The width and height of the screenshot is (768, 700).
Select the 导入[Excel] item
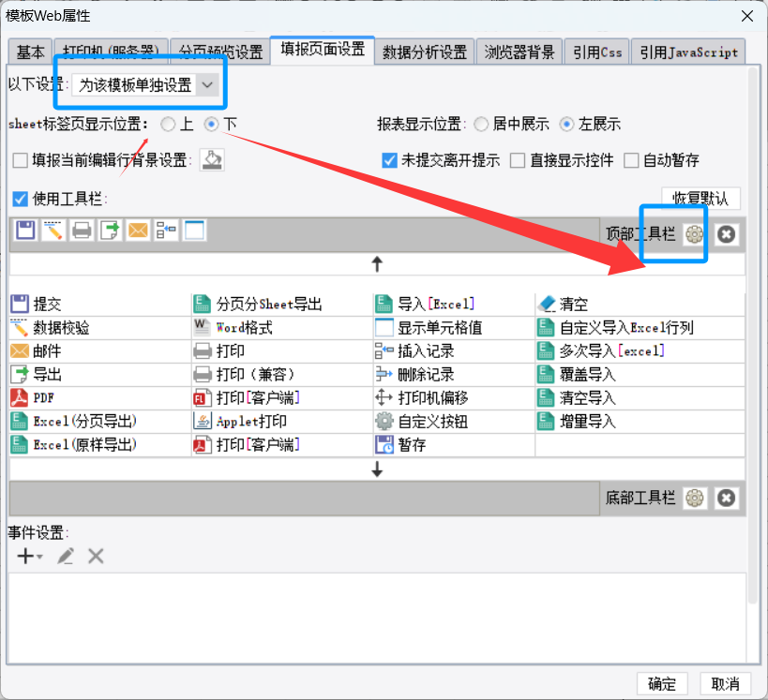tap(454, 304)
